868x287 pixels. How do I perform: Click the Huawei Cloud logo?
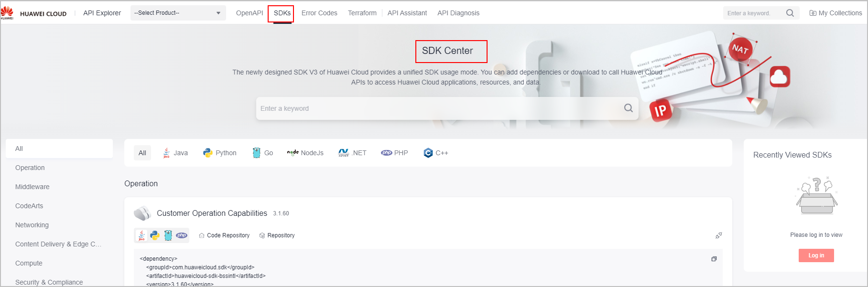(7, 13)
